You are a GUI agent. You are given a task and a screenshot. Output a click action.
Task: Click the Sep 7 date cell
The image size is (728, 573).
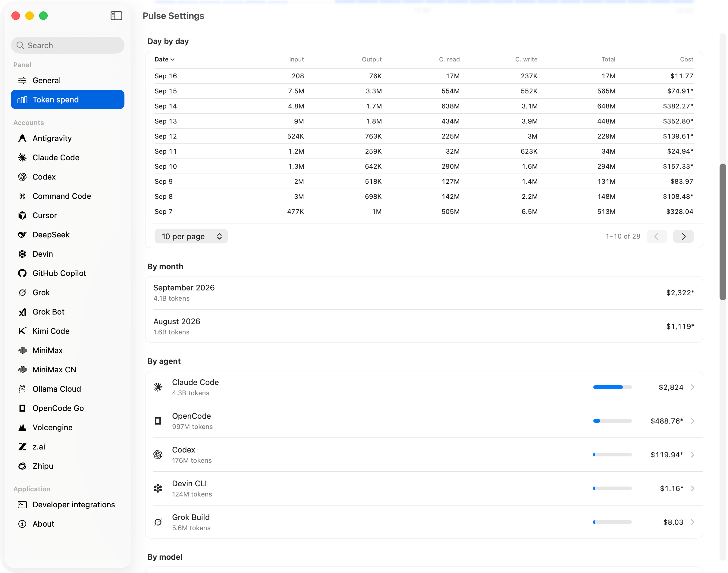coord(163,212)
